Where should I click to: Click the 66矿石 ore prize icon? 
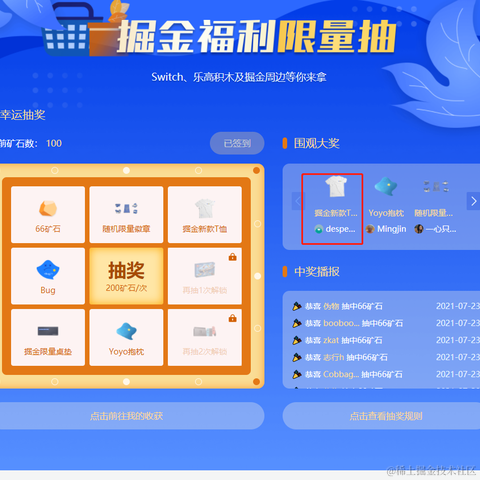[x=48, y=208]
